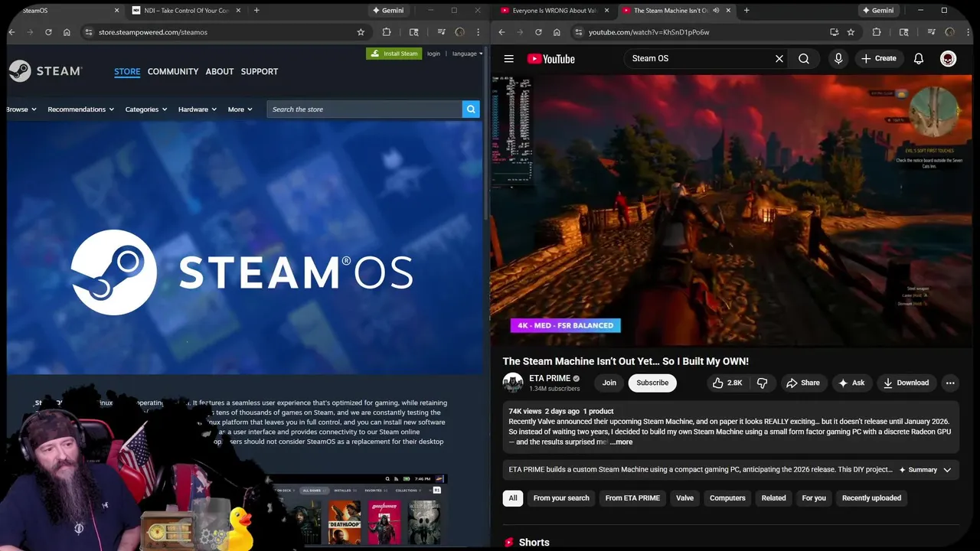Reload the Steam store page
Viewport: 980px width, 551px height.
(x=48, y=32)
